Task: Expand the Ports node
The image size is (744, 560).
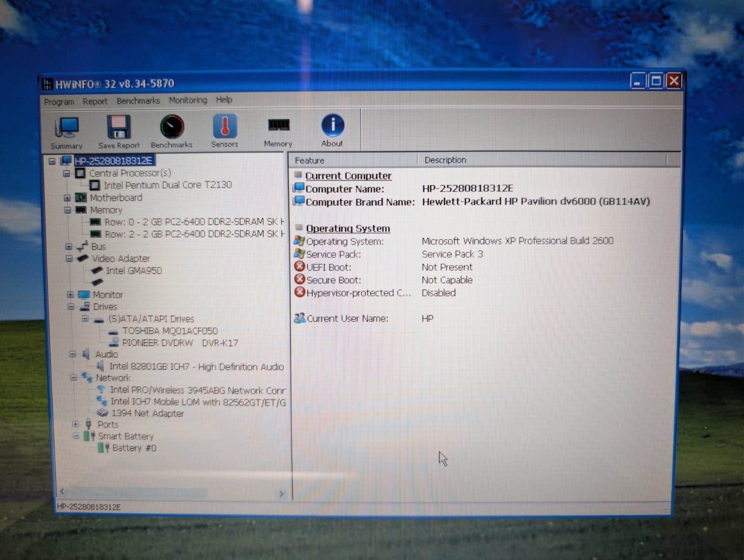Action: click(x=75, y=424)
